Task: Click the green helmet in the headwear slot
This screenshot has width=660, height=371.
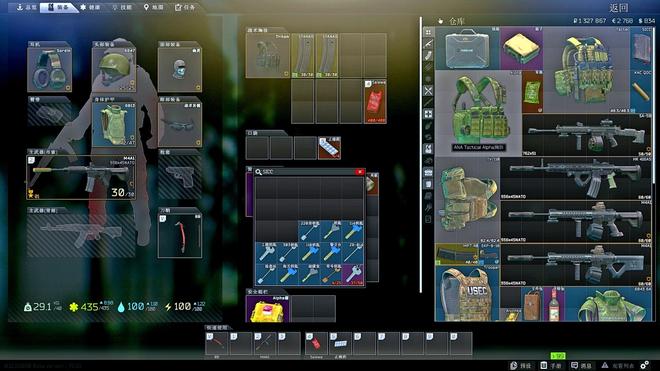Action: (x=114, y=69)
